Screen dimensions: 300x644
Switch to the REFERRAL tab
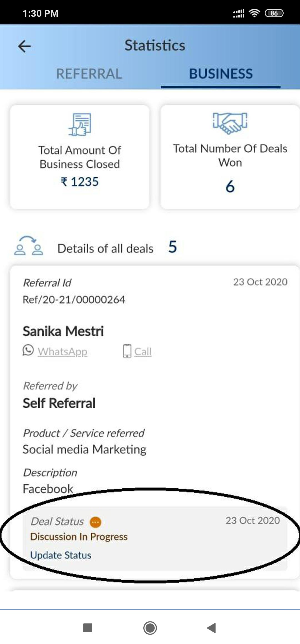point(89,74)
